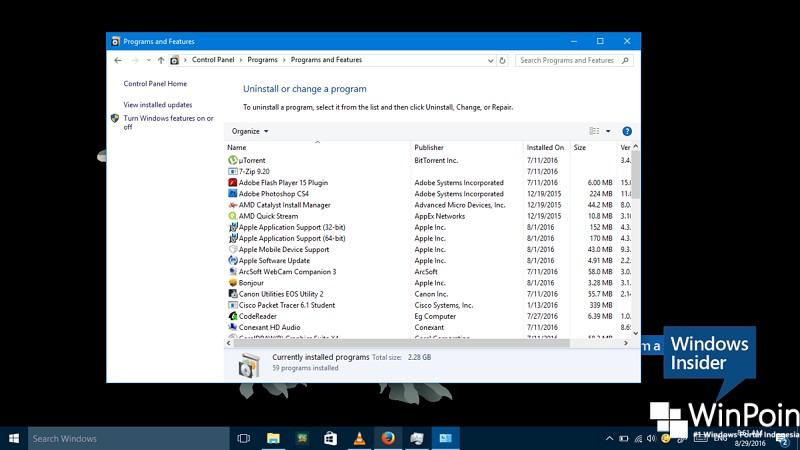The height and width of the screenshot is (450, 800).
Task: Sort by the Installed On column
Action: (546, 147)
